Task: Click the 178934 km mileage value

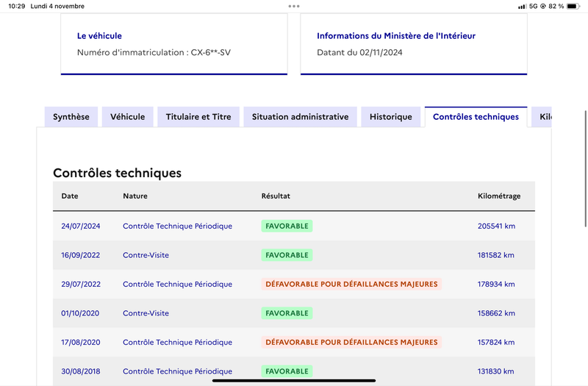Action: point(496,284)
